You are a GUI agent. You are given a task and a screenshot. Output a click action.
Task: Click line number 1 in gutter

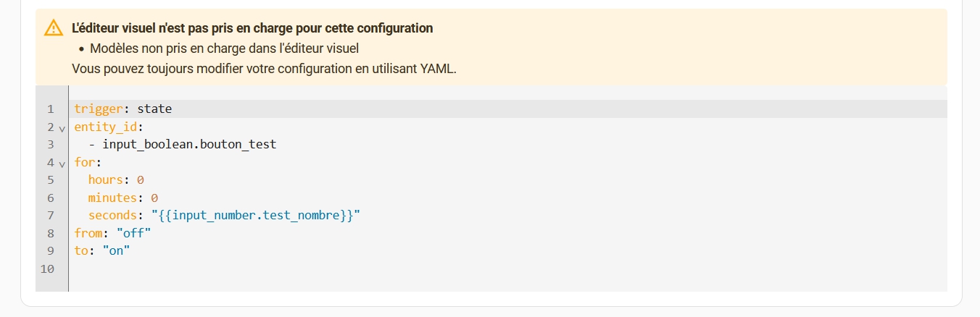(51, 109)
